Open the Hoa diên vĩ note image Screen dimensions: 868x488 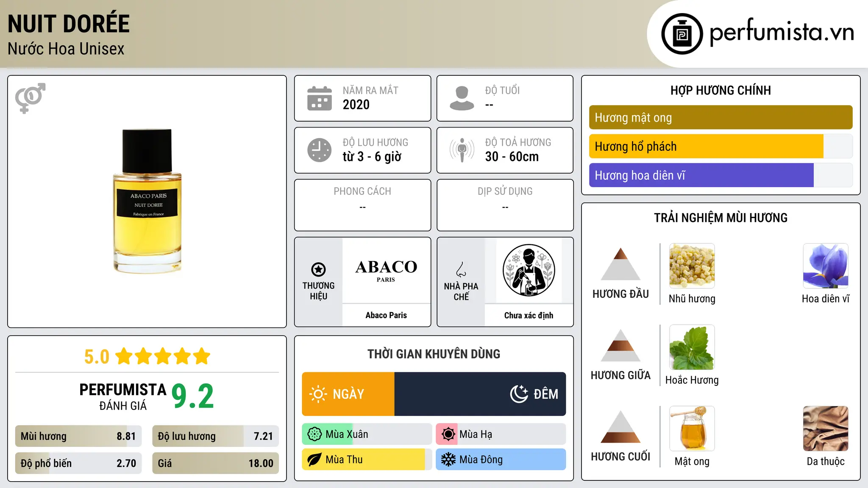826,266
